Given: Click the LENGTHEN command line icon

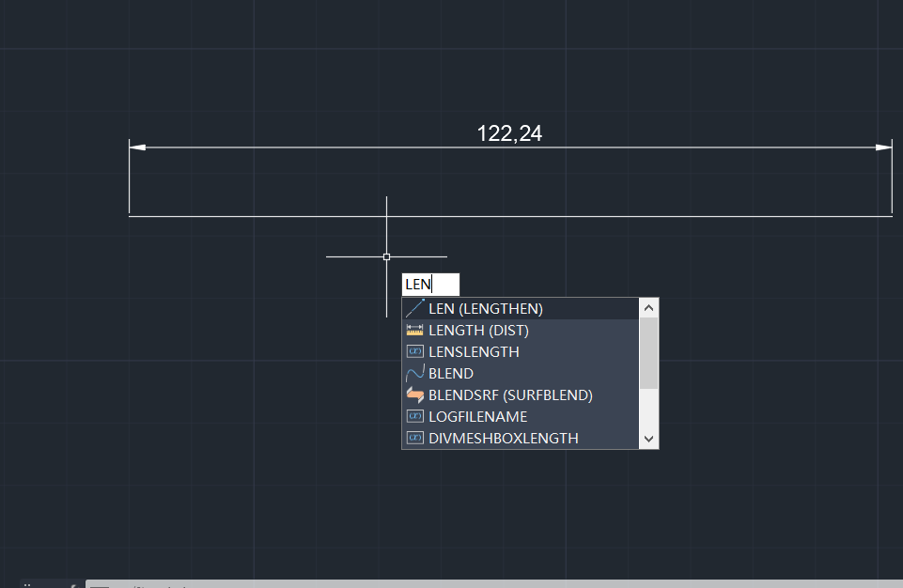Looking at the screenshot, I should pos(414,308).
